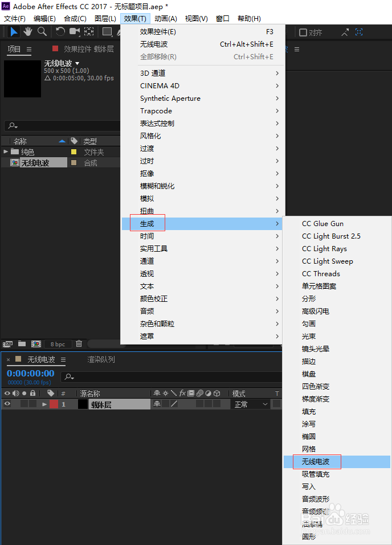The height and width of the screenshot is (545, 392).
Task: Click the 0:00:00:00 current time display
Action: [31, 373]
